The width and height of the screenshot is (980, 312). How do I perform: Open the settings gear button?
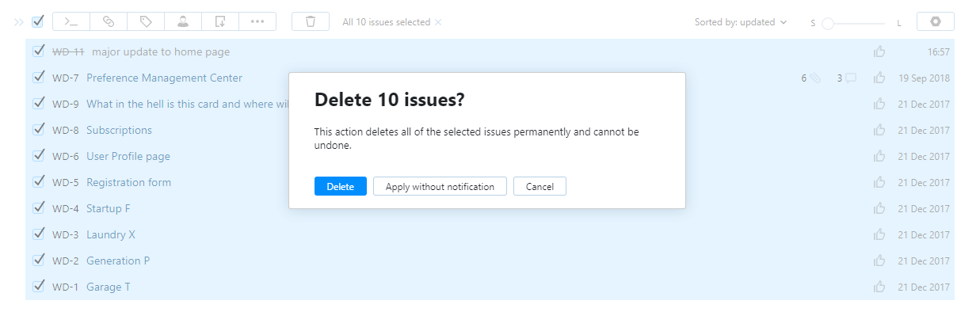935,22
